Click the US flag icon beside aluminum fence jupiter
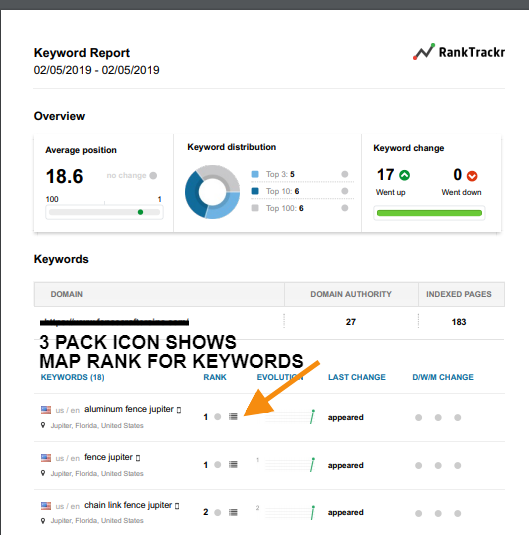The width and height of the screenshot is (529, 535). pyautogui.click(x=46, y=410)
